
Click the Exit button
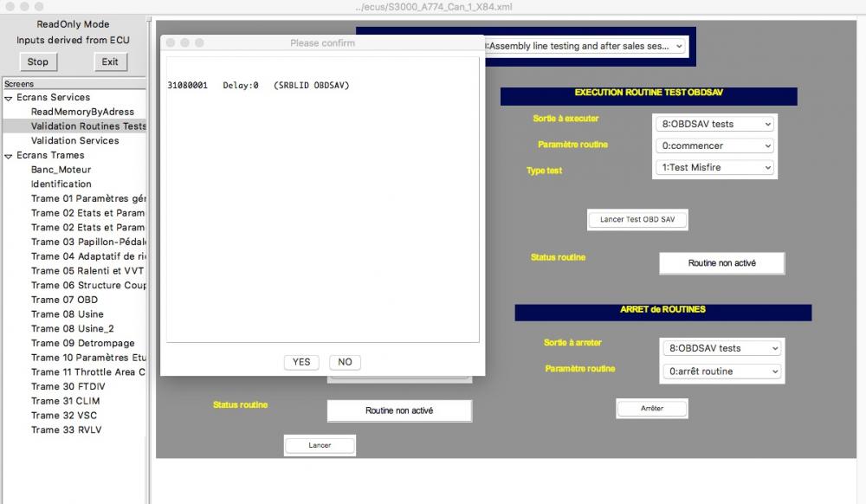click(x=110, y=61)
